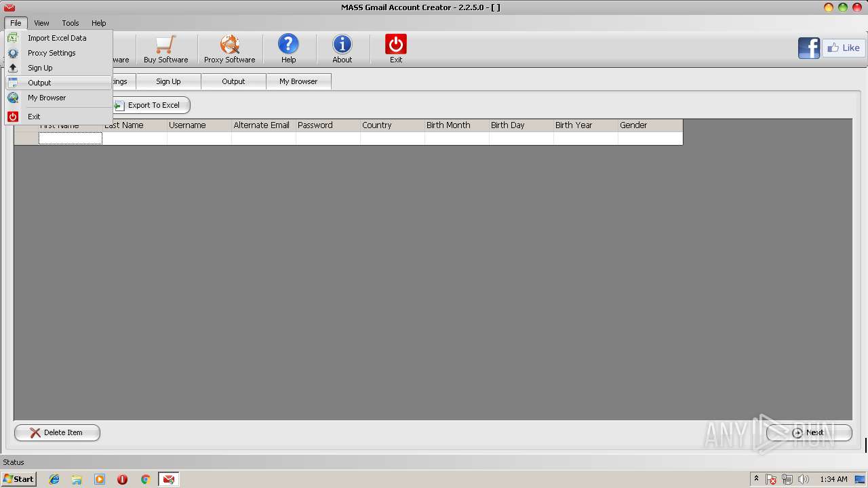Click the Birth Month column header
The image size is (868, 488).
point(457,125)
